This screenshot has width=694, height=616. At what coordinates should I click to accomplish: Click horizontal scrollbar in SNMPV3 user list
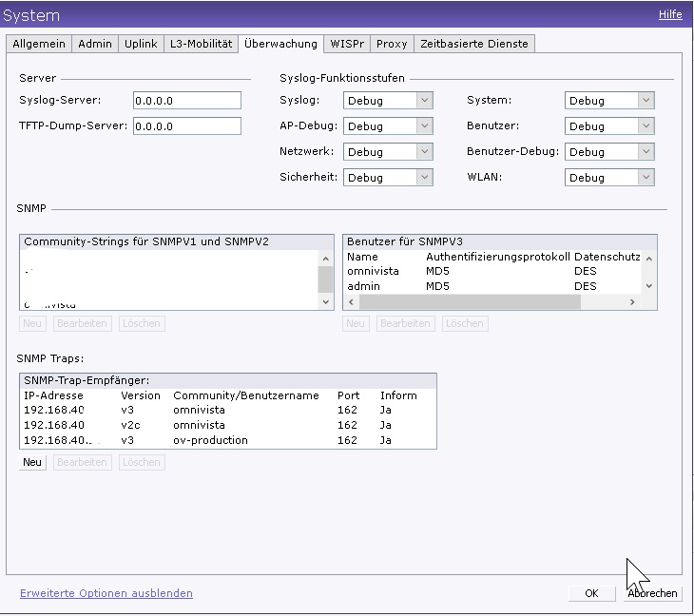pyautogui.click(x=469, y=301)
